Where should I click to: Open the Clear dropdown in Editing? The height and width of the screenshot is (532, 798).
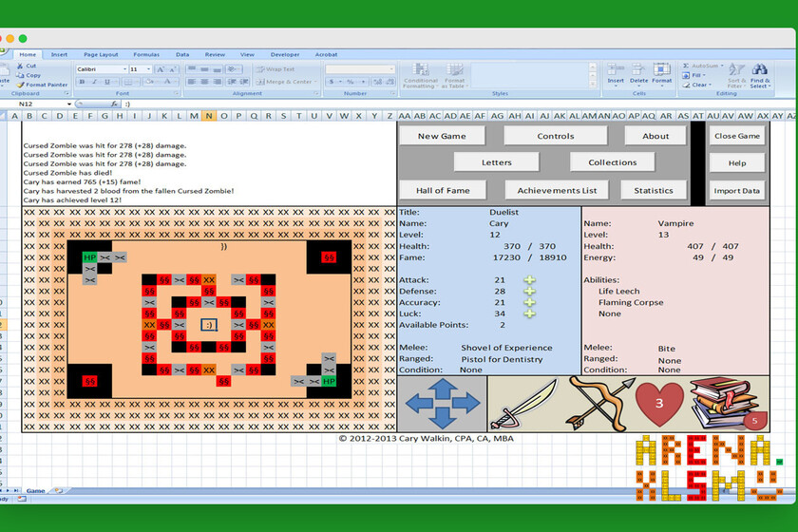pos(710,85)
